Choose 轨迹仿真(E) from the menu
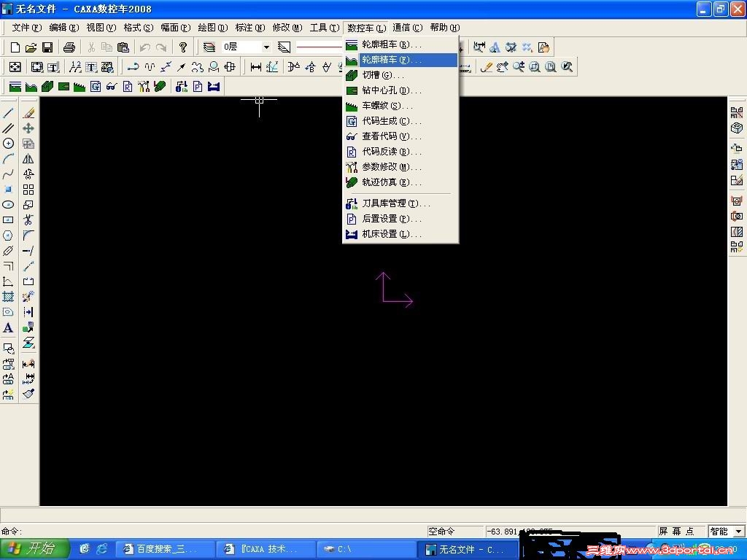The height and width of the screenshot is (560, 747). pyautogui.click(x=400, y=182)
